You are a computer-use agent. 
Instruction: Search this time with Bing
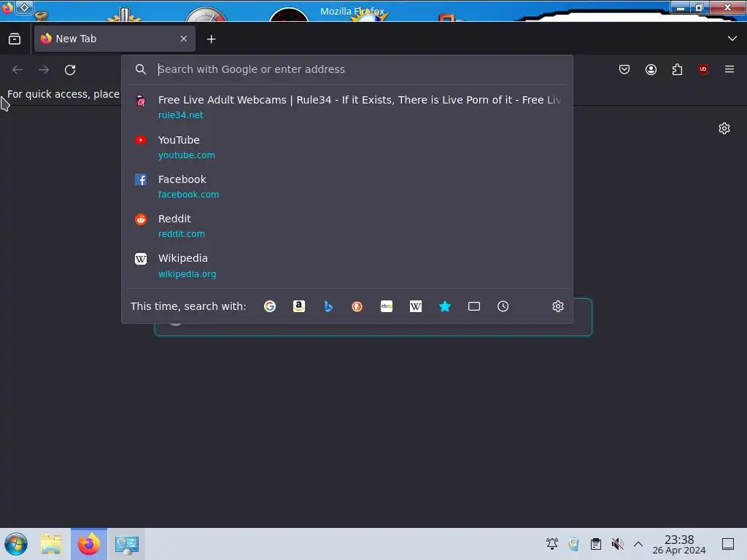(328, 306)
